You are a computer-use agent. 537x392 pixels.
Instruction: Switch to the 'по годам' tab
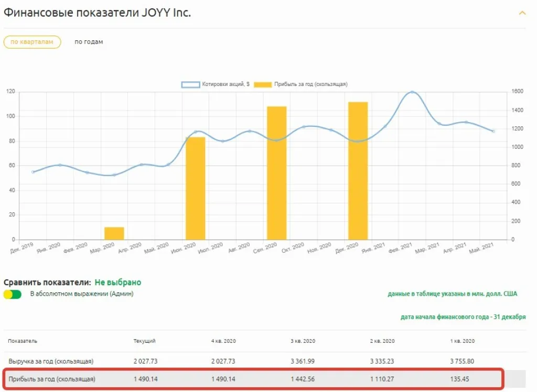pyautogui.click(x=89, y=42)
